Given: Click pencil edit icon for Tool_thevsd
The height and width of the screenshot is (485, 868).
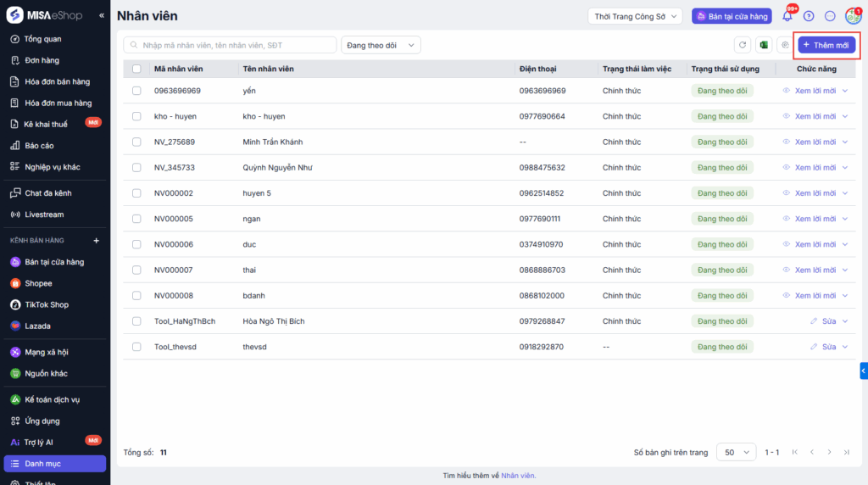Looking at the screenshot, I should click(x=814, y=347).
